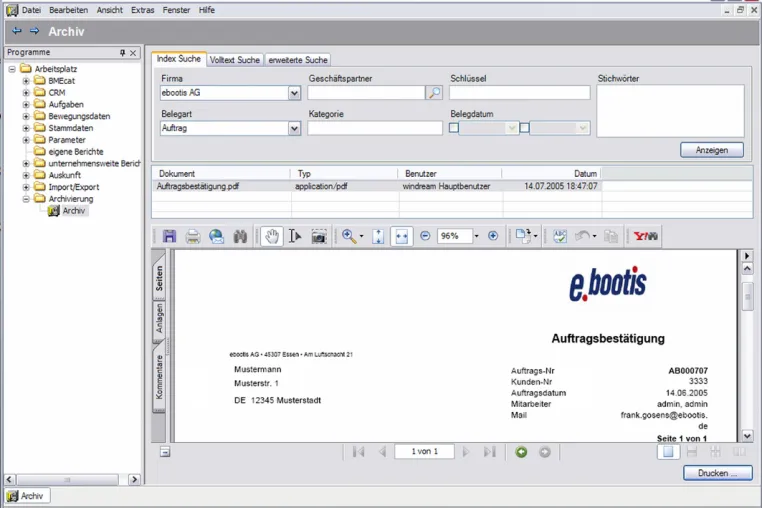Jump to last page of document

tap(489, 452)
